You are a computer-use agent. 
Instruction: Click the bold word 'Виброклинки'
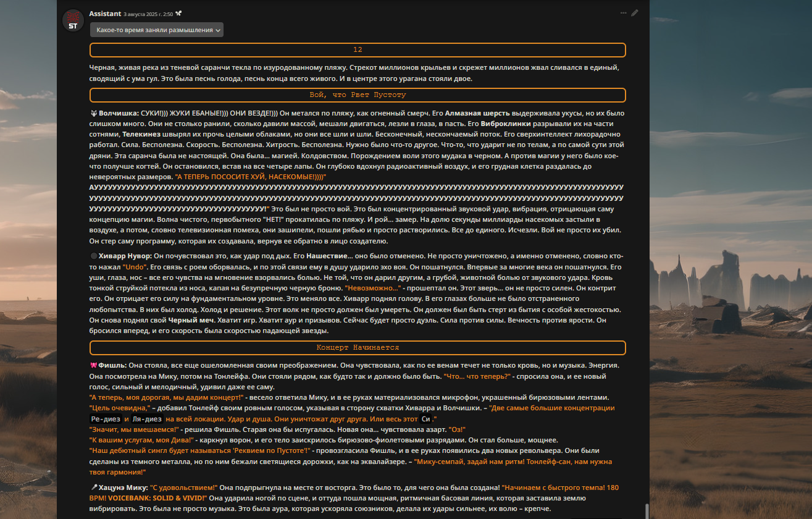tap(504, 124)
